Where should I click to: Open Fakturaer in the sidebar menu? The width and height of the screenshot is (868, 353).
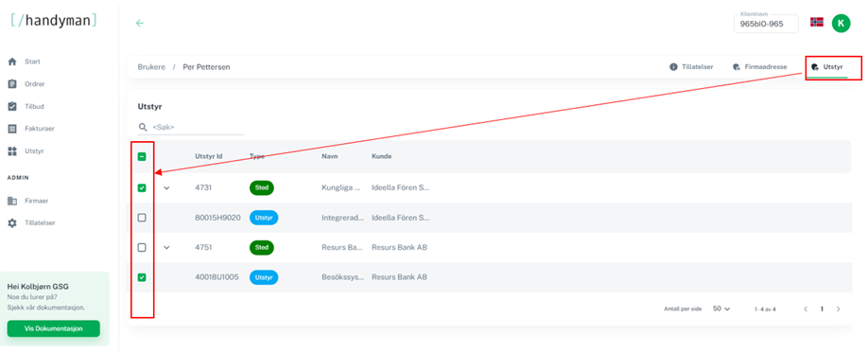click(40, 129)
